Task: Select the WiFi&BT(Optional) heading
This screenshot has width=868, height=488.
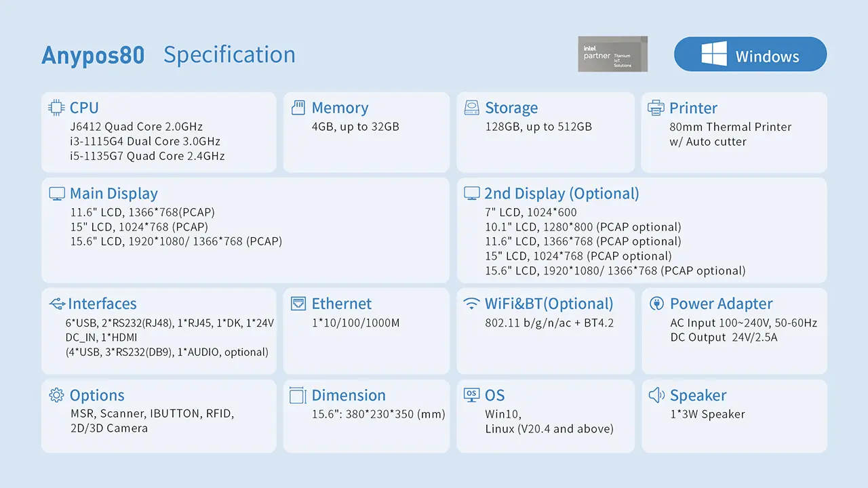Action: [549, 304]
